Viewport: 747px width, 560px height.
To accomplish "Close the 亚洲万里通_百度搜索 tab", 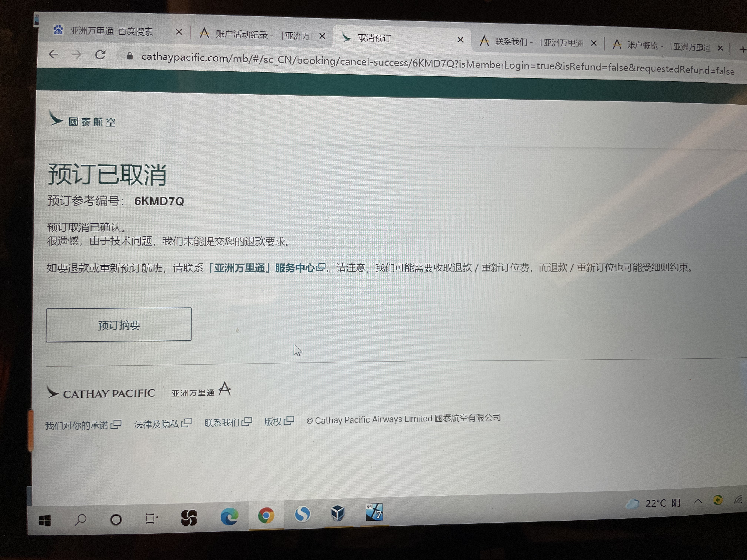I will pos(179,32).
